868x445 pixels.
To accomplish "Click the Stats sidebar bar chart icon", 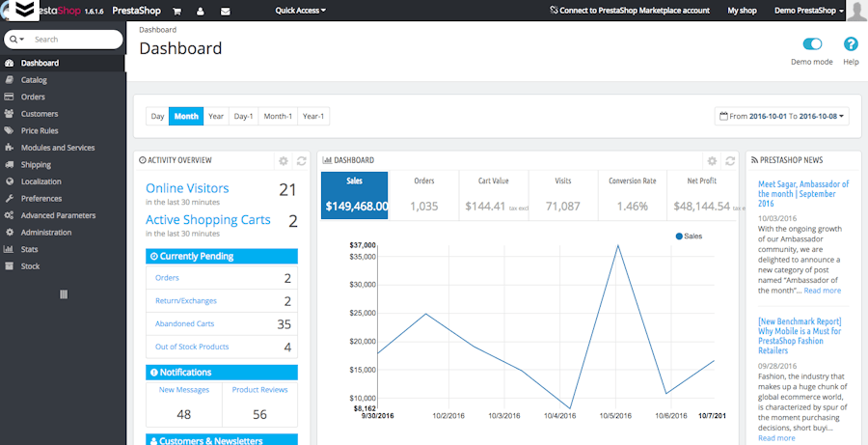I will tap(9, 249).
